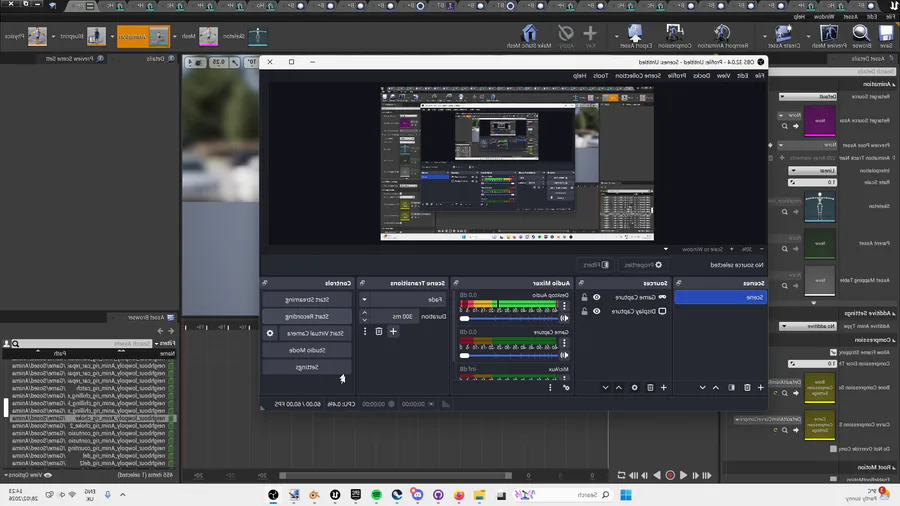900x506 pixels.
Task: Toggle Do Not Override Compression checkbox
Action: (833, 449)
